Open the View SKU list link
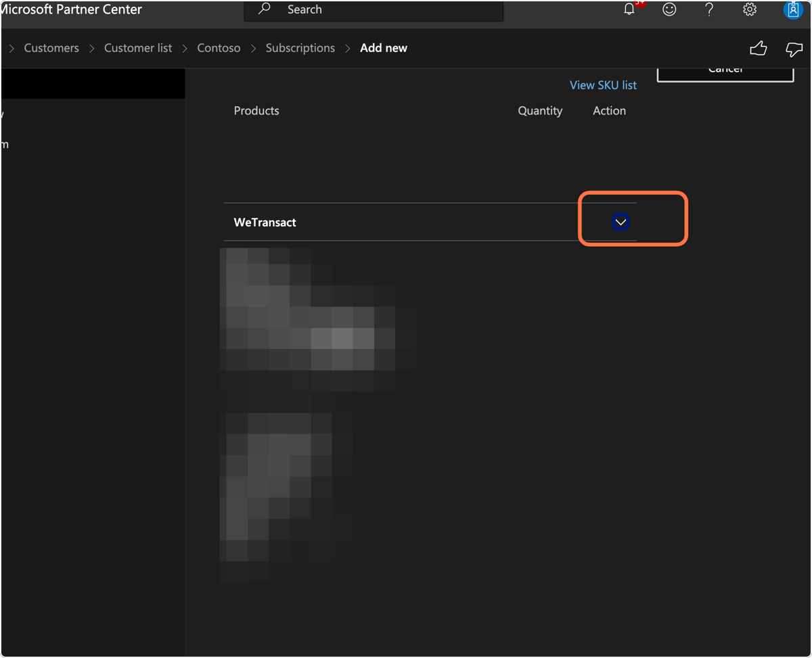This screenshot has width=812, height=658. tap(603, 85)
